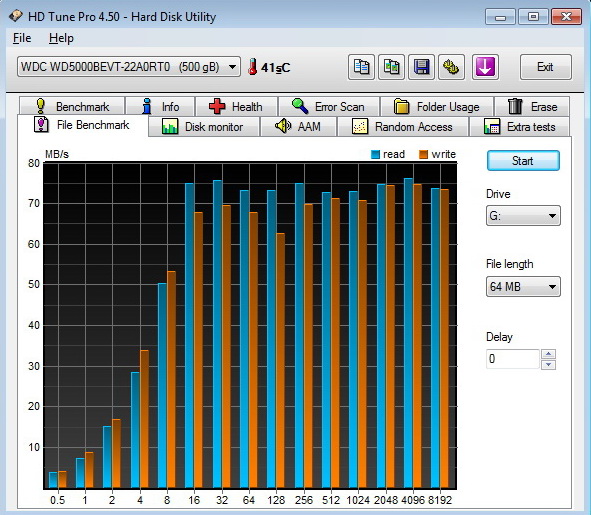Close the HD Tune Pro window
The height and width of the screenshot is (515, 591).
tap(566, 17)
